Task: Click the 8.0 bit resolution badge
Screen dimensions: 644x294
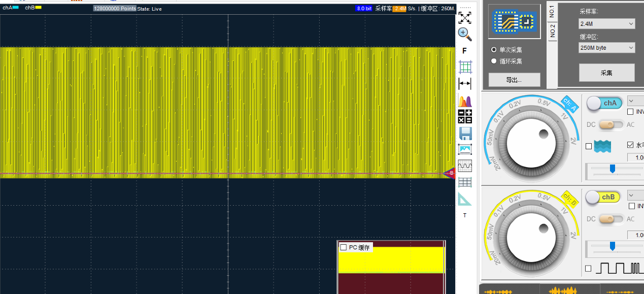Action: [x=364, y=9]
